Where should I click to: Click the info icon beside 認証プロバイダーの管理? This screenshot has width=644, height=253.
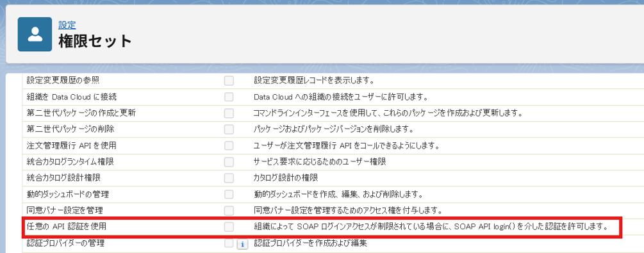click(242, 245)
